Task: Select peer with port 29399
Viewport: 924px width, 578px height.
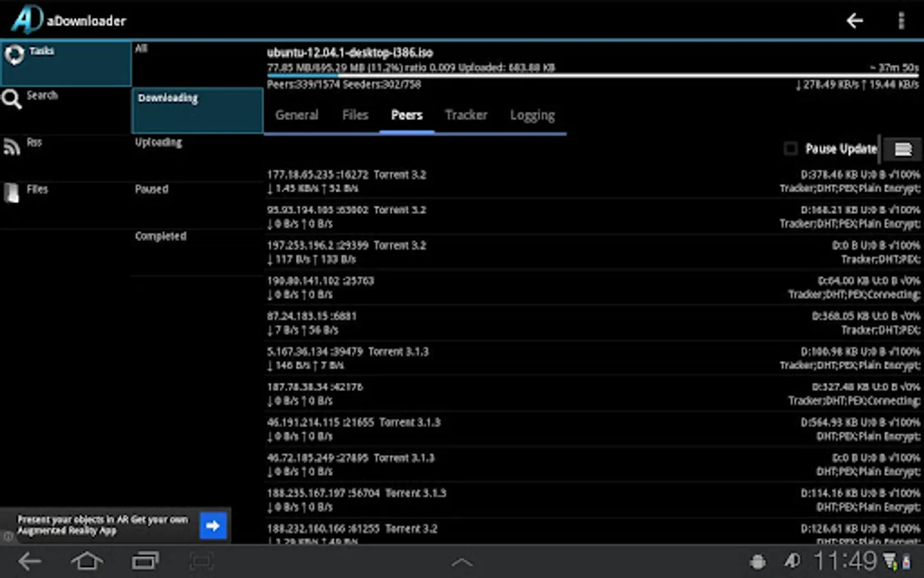Action: [594, 252]
